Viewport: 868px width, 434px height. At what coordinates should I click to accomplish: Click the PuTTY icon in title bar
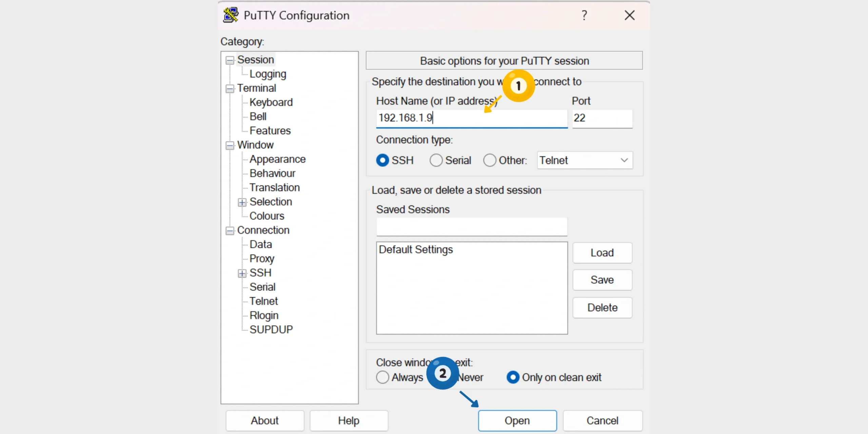pyautogui.click(x=231, y=15)
